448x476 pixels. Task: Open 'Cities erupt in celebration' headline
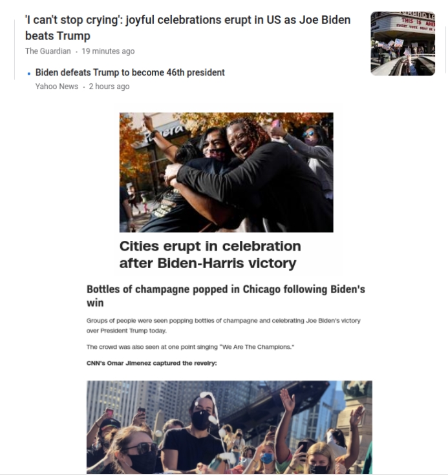[210, 254]
